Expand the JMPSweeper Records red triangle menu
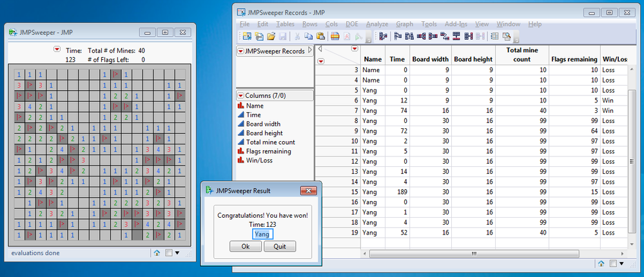 (240, 52)
